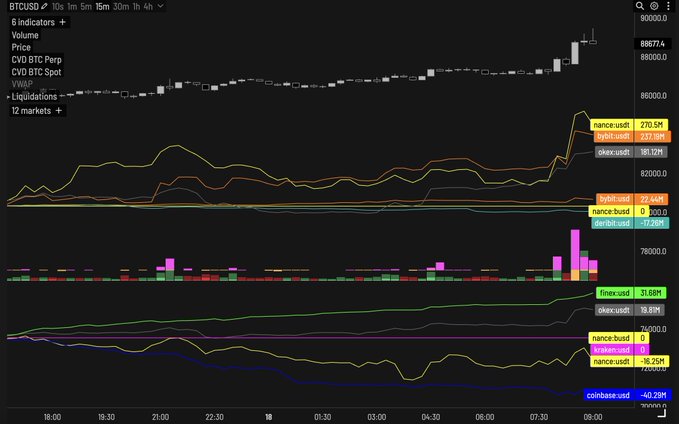Image resolution: width=679 pixels, height=424 pixels.
Task: Click the 09:00 time axis label
Action: tap(593, 417)
